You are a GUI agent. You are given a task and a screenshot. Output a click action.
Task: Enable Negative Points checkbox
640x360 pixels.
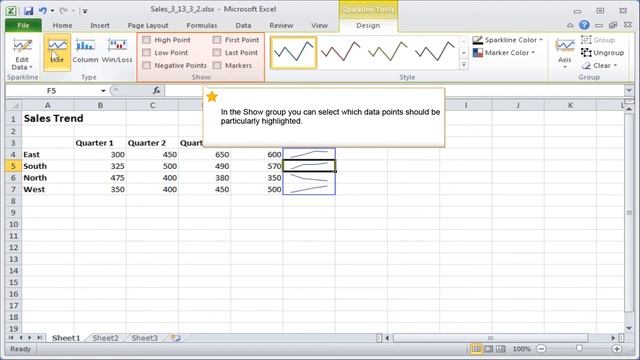tap(147, 65)
